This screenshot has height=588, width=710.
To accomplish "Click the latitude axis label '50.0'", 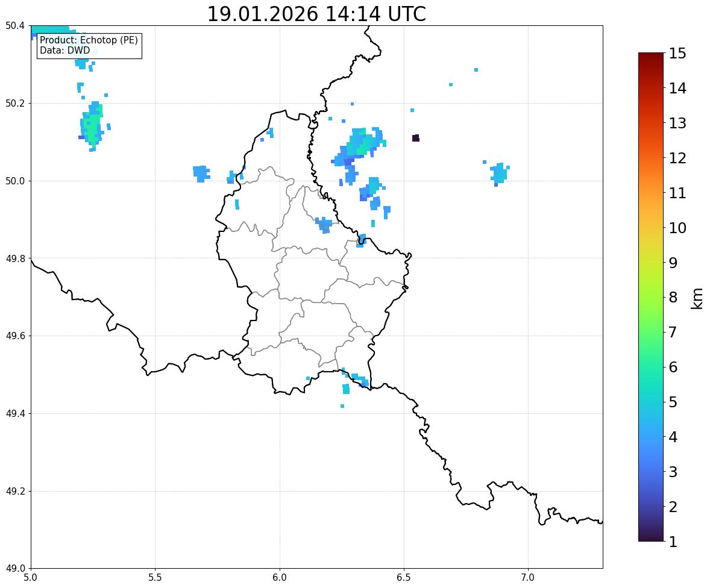I will pos(14,181).
